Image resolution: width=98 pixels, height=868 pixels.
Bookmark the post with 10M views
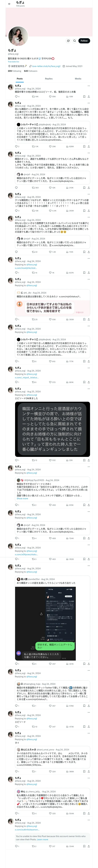point(84,97)
